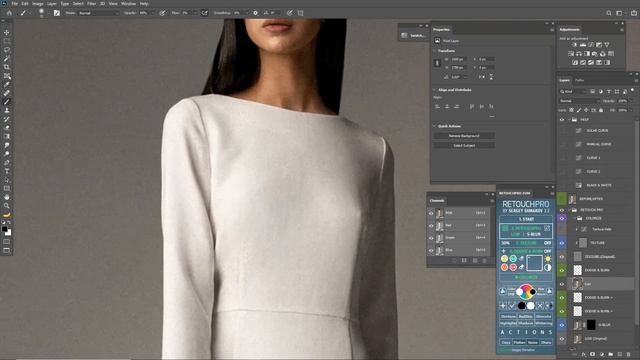This screenshot has height=360, width=640.
Task: Open the Image menu
Action: pos(38,3)
